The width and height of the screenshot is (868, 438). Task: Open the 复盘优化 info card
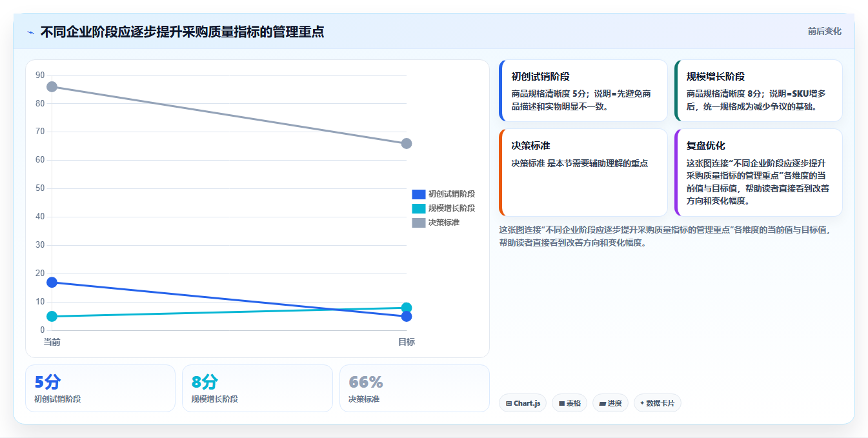(x=758, y=173)
